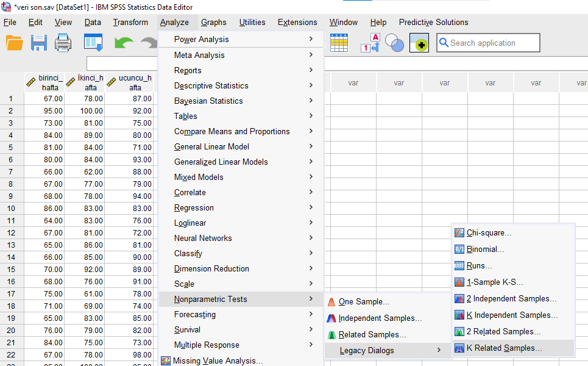Open the 1-Sample K-S test dialog
Screen dimensions: 588x366
[x=494, y=282]
